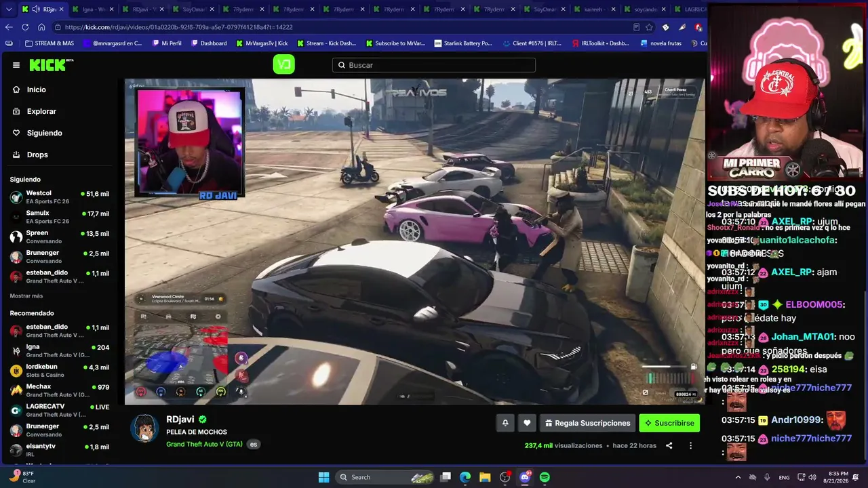Screen dimensions: 868x488
Task: Open the video options three-dot menu
Action: (x=690, y=446)
